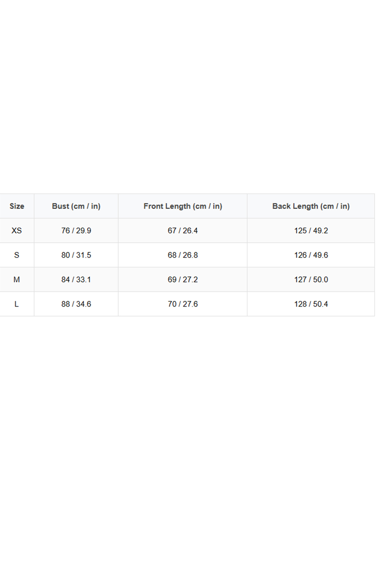392x588 pixels.
Task: Click the Bust (cm / in) header
Action: [x=76, y=206]
